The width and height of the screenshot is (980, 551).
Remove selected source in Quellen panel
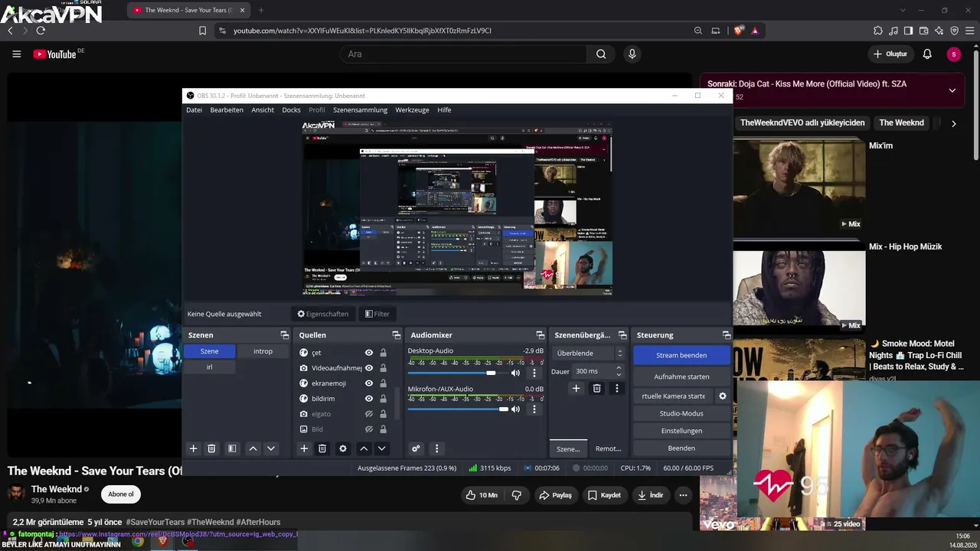tap(322, 448)
